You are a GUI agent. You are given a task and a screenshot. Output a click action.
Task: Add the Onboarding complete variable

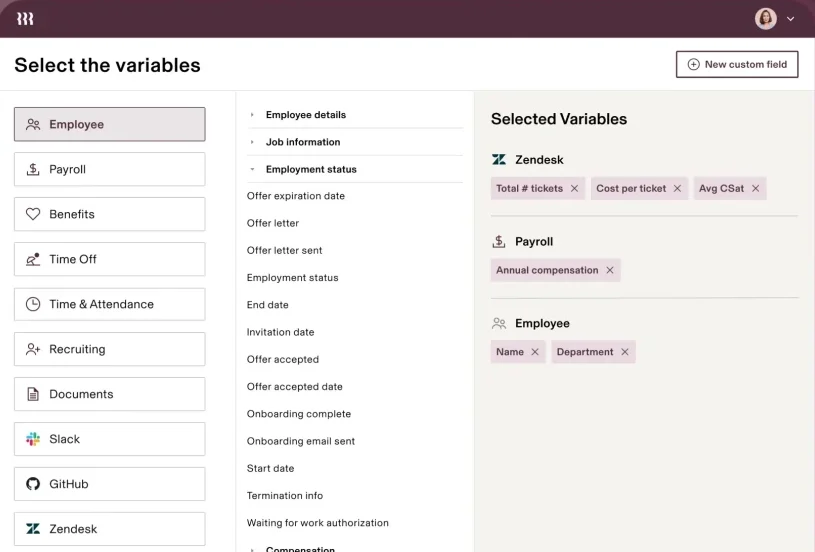[299, 414]
